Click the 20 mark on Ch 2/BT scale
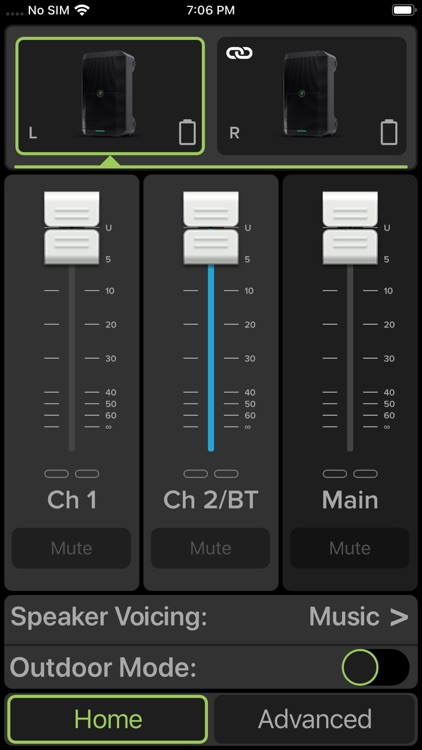Viewport: 422px width, 750px height. click(250, 325)
